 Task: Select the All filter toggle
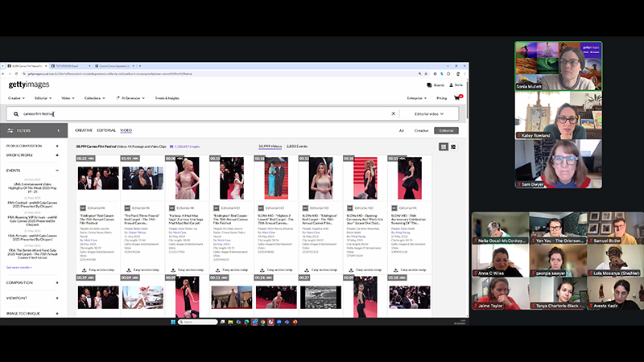[401, 130]
